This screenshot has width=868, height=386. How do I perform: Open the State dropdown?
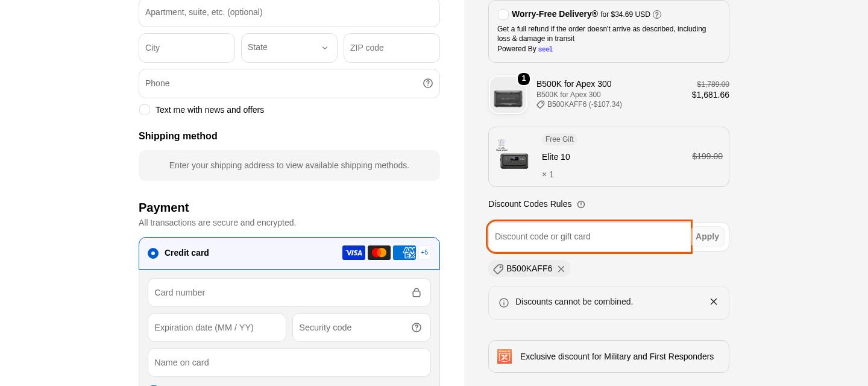pos(289,48)
